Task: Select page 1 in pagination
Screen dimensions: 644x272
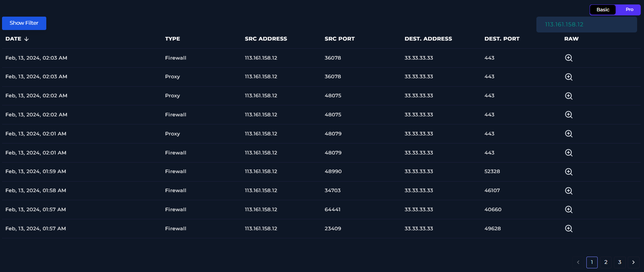Action: (592, 262)
